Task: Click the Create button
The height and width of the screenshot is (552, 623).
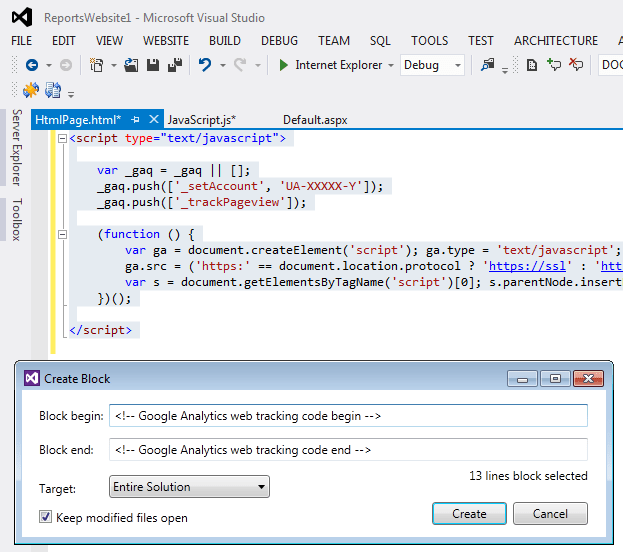Action: 469,513
